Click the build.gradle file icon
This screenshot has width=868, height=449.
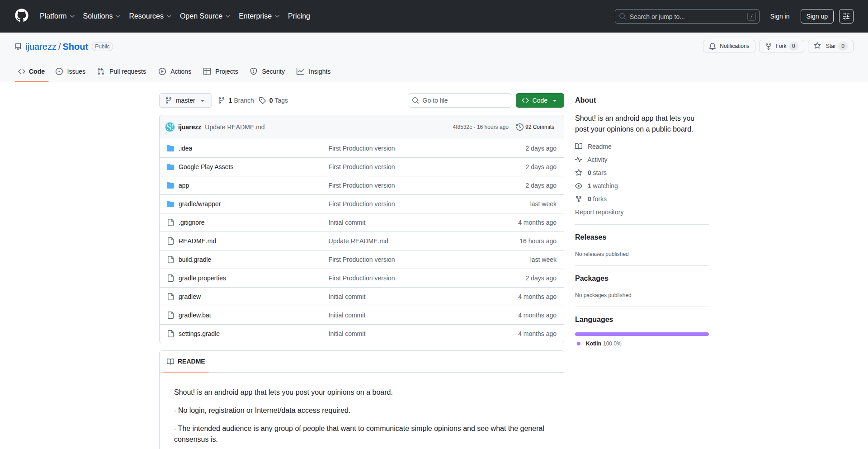170,260
